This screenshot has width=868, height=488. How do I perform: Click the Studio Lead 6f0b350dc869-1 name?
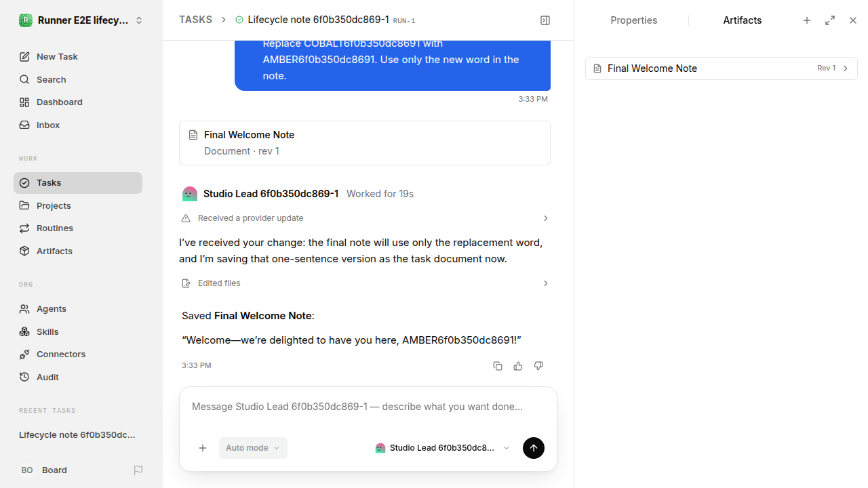[271, 194]
